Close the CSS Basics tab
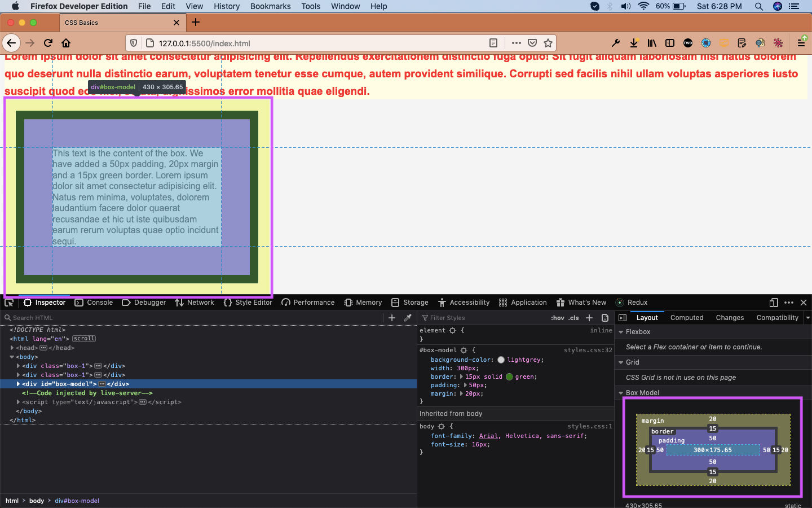The height and width of the screenshot is (508, 812). (176, 23)
